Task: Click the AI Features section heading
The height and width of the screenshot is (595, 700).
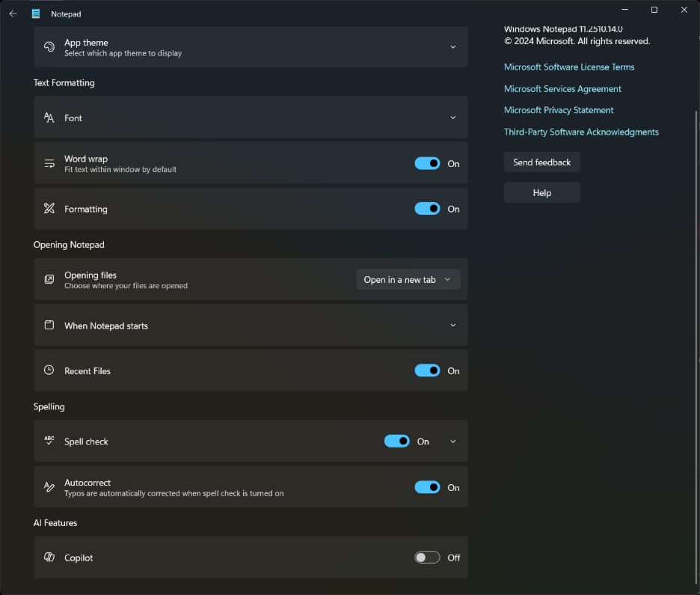Action: point(55,522)
